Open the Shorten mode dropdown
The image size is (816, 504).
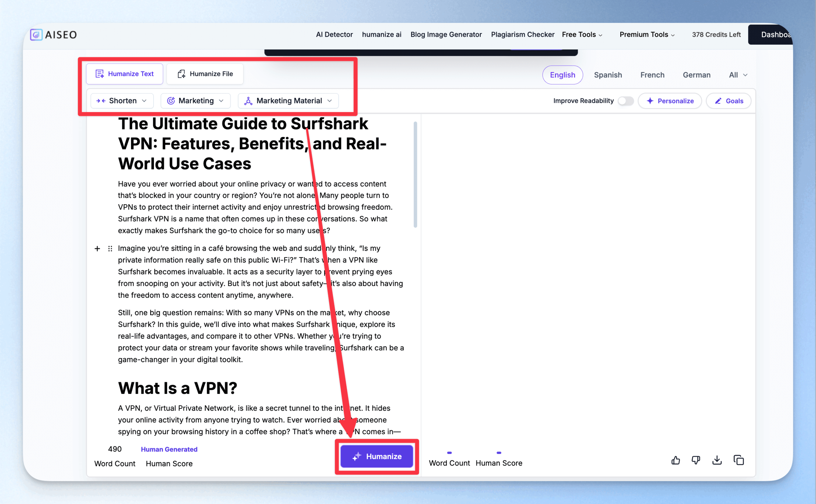pos(122,101)
